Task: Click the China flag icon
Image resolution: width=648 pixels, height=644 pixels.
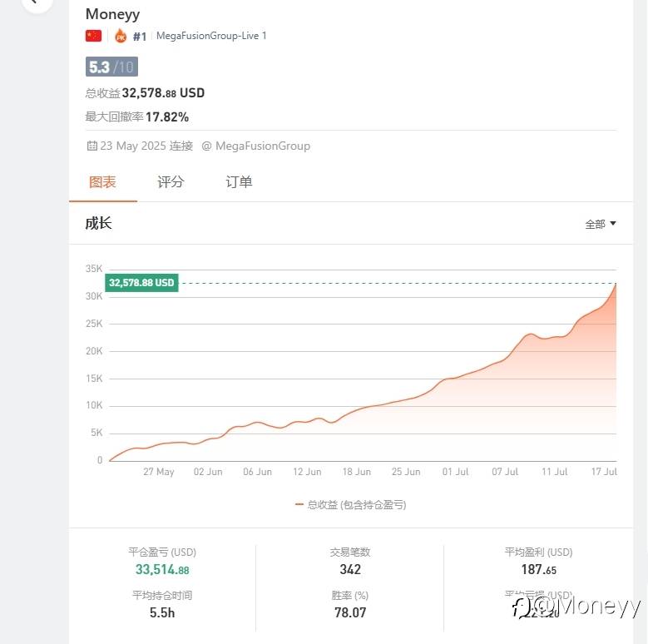Action: tap(93, 36)
